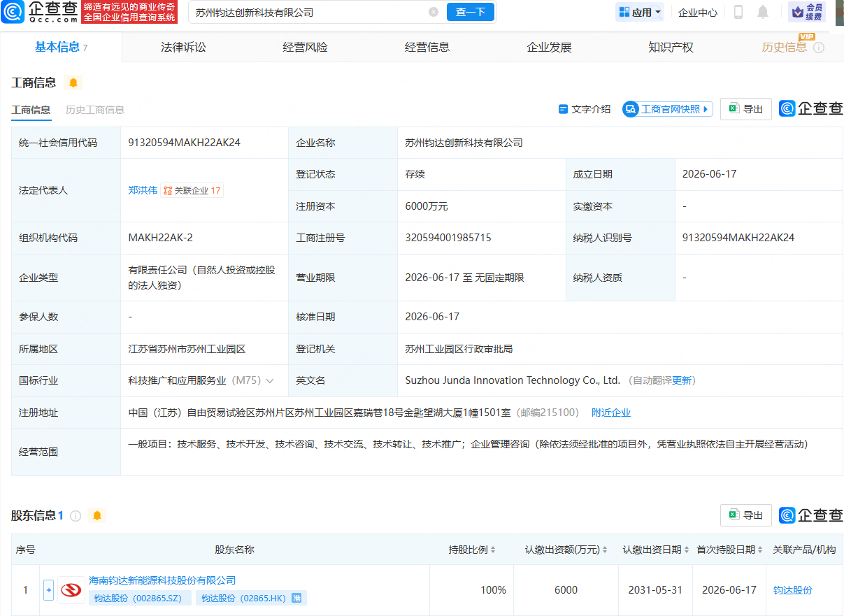Open shareholder 海南钧达新能源科技股份有限公司
The image size is (844, 616).
(x=162, y=580)
